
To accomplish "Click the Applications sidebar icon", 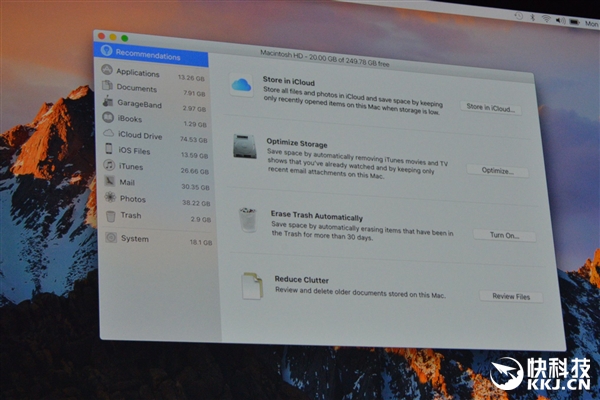I will [x=107, y=70].
